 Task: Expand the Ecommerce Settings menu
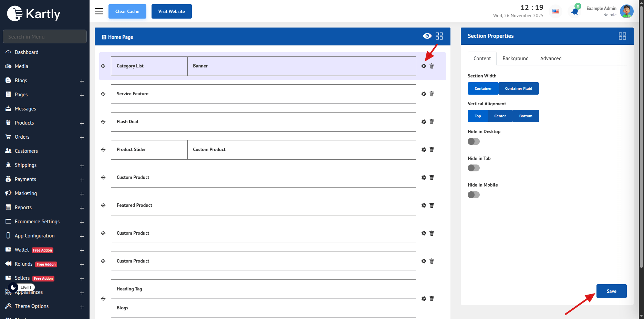pos(82,222)
